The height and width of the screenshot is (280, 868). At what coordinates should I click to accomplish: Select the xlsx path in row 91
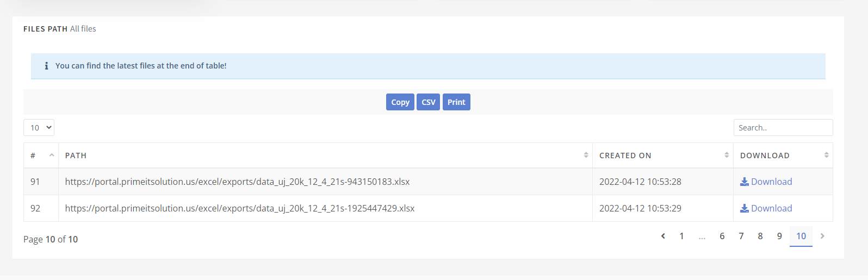[237, 182]
